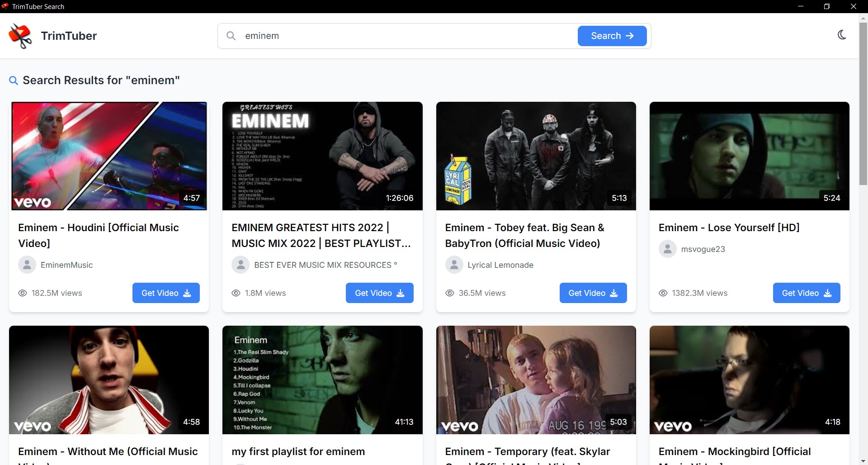Click the BEST EVER MUSIC MIX channel avatar
Viewport: 868px width, 465px height.
pos(241,265)
